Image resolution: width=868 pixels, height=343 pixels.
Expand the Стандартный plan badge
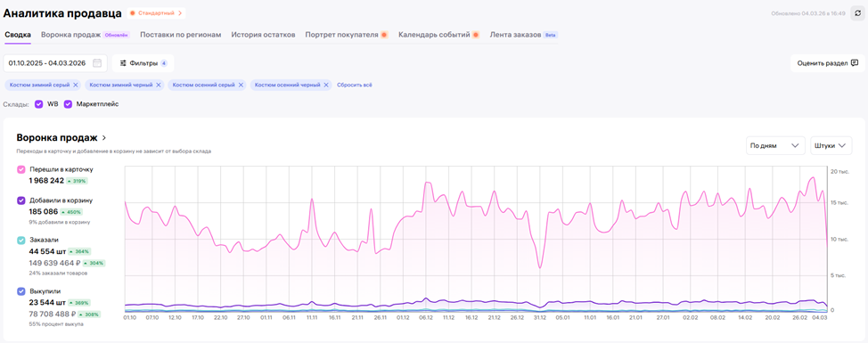156,12
